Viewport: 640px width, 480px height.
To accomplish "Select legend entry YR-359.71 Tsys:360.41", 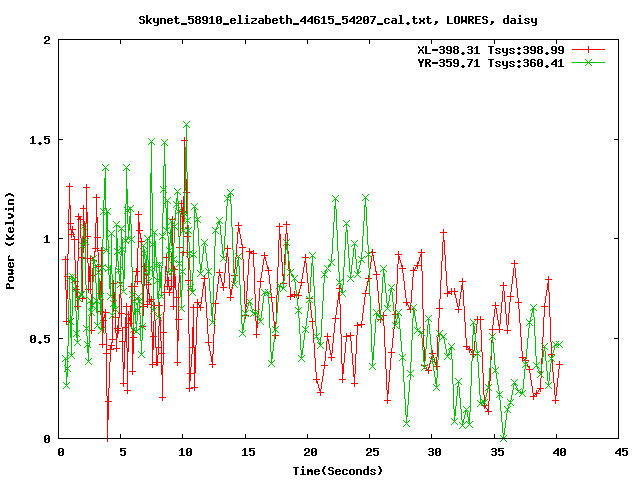I will (x=491, y=63).
